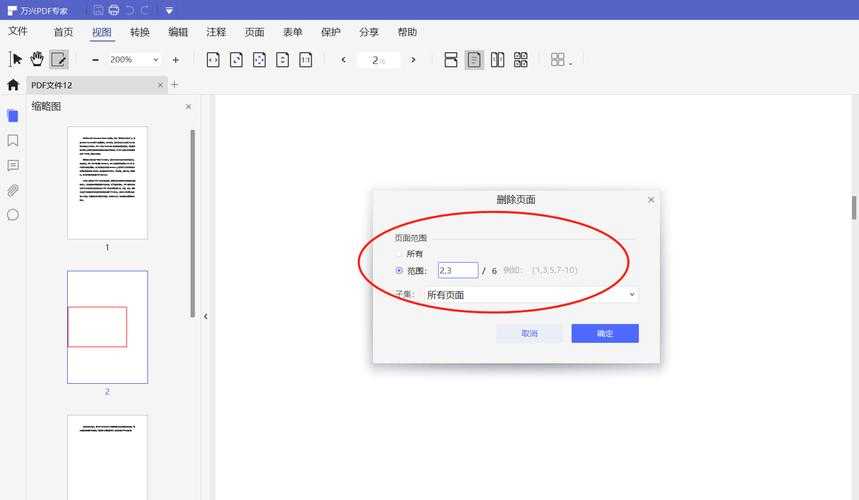Select the 所有 radio option
The height and width of the screenshot is (500, 859).
pyautogui.click(x=400, y=254)
